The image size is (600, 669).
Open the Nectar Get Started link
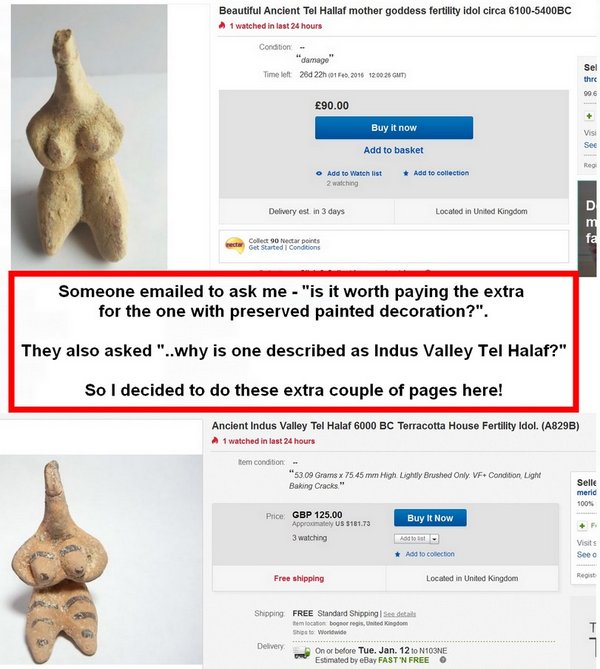(x=266, y=247)
